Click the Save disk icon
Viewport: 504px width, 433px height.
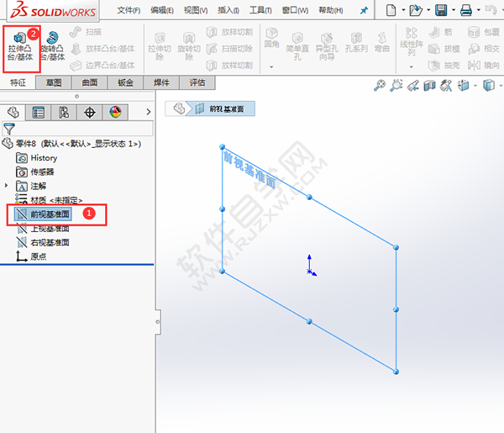click(x=441, y=10)
